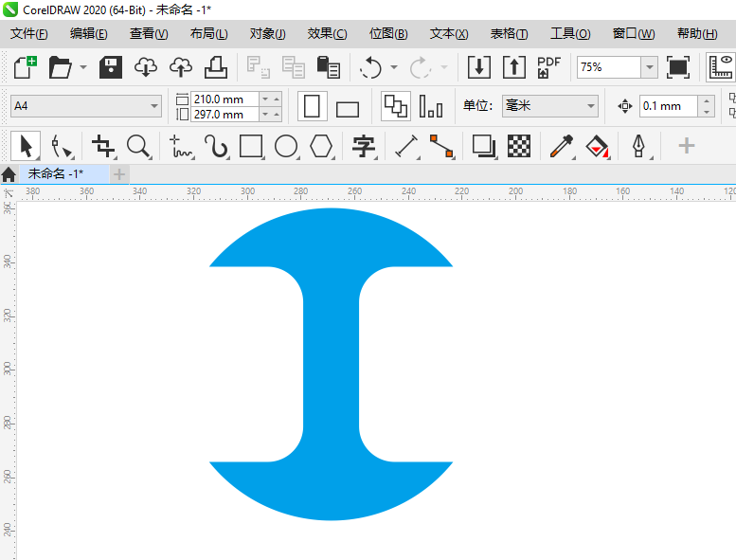This screenshot has width=736, height=560.
Task: Toggle full-screen preview icon
Action: pos(678,67)
